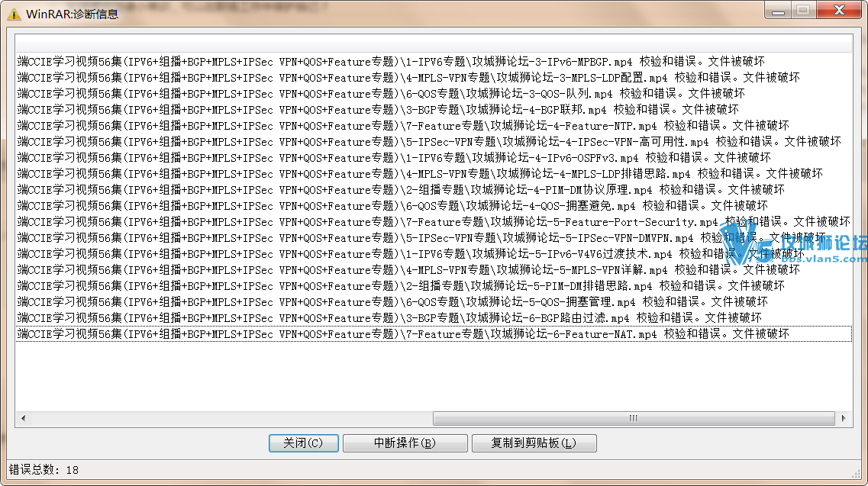Click the 错误总数: 18 status text
The height and width of the screenshot is (486, 868).
44,470
